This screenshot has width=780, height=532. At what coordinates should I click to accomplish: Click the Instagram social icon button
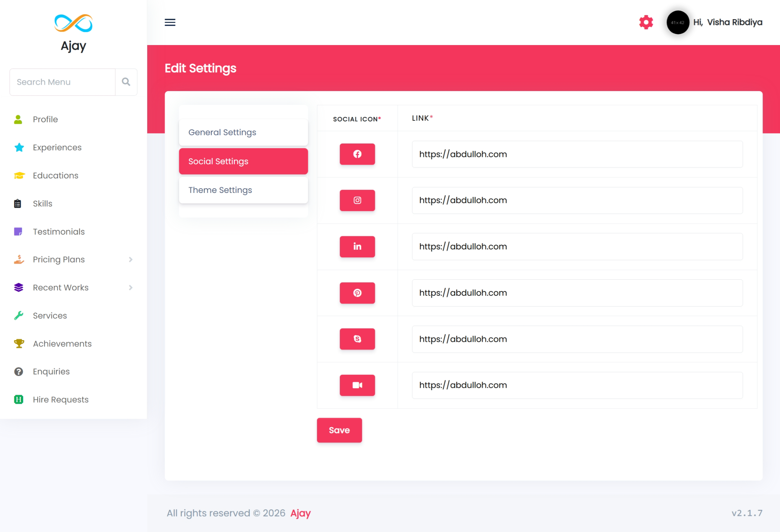tap(357, 200)
